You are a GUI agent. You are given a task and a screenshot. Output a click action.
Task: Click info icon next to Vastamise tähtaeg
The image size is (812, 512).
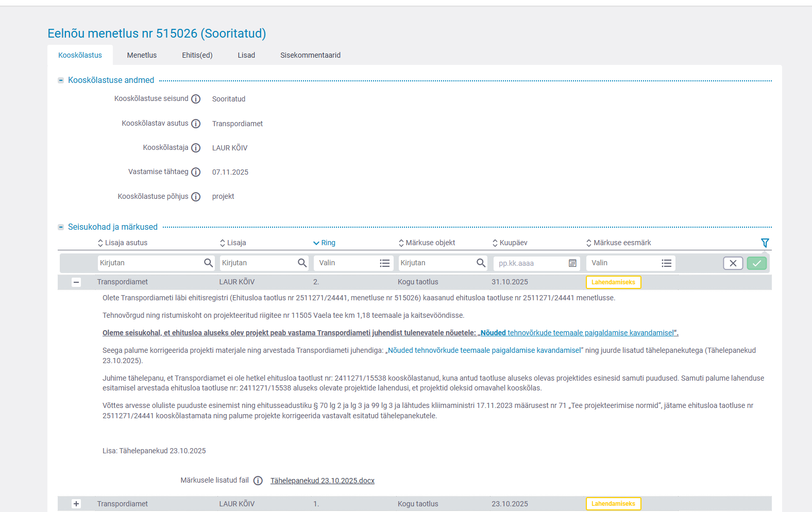[x=196, y=172]
